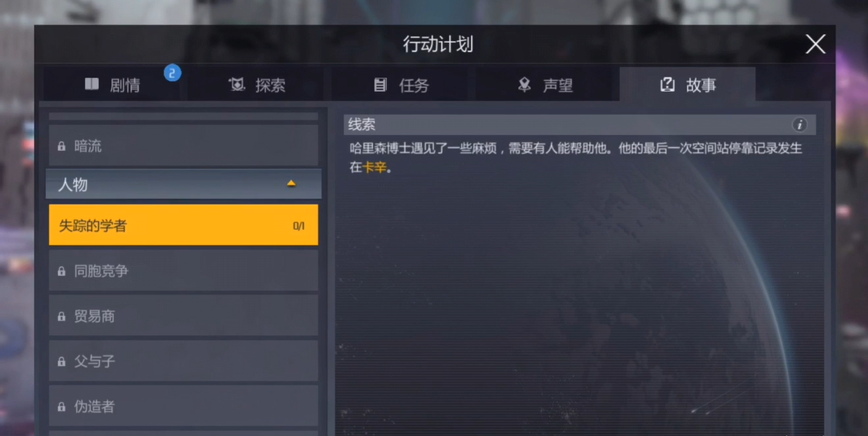Select the 任务 tab
Screen dimensions: 868x436
pos(400,85)
